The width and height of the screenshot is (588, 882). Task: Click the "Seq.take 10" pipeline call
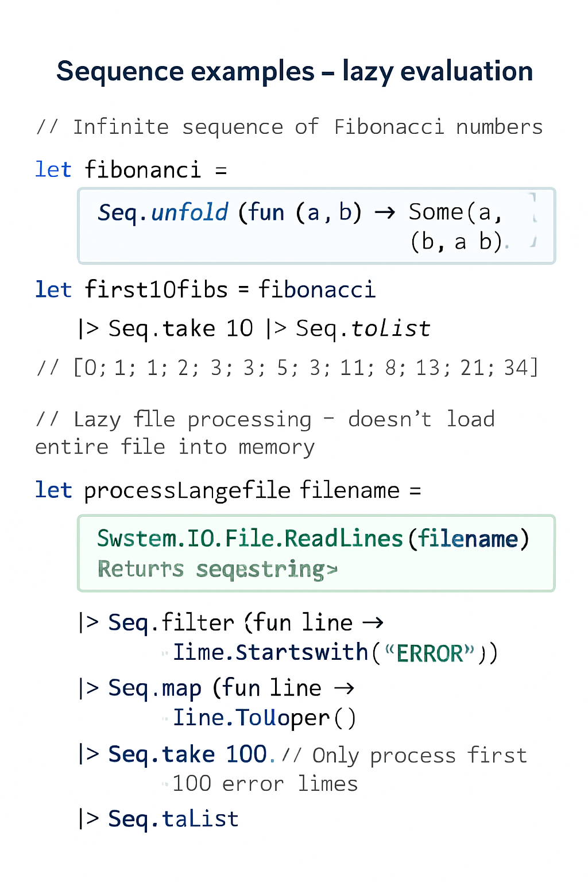[180, 328]
